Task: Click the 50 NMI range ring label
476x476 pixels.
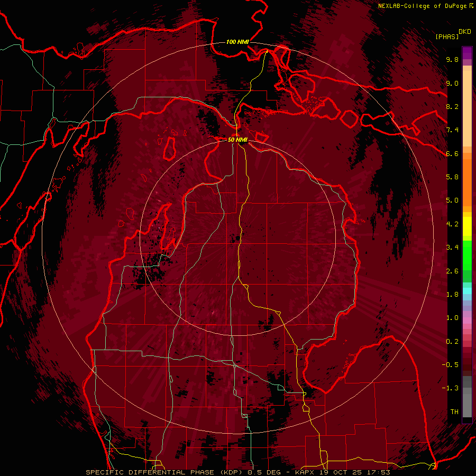Action: 237,140
